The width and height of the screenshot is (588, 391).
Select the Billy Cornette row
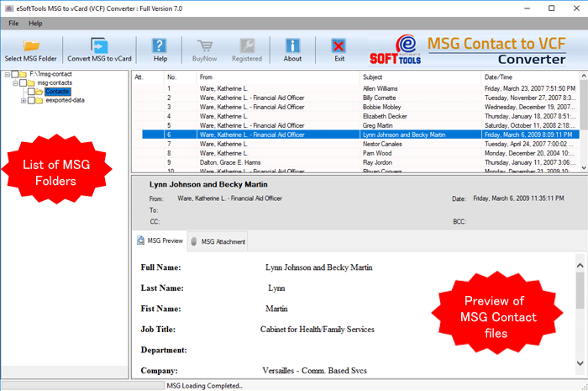click(355, 98)
